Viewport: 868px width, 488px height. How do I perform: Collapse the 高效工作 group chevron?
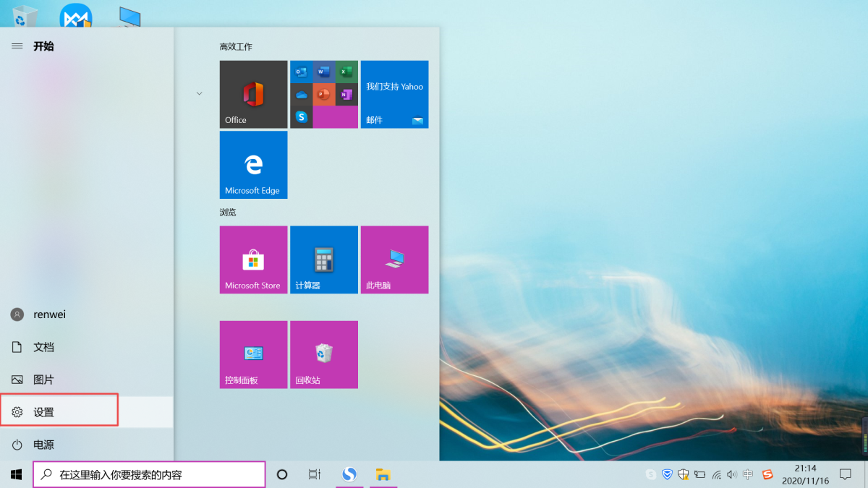pos(200,93)
